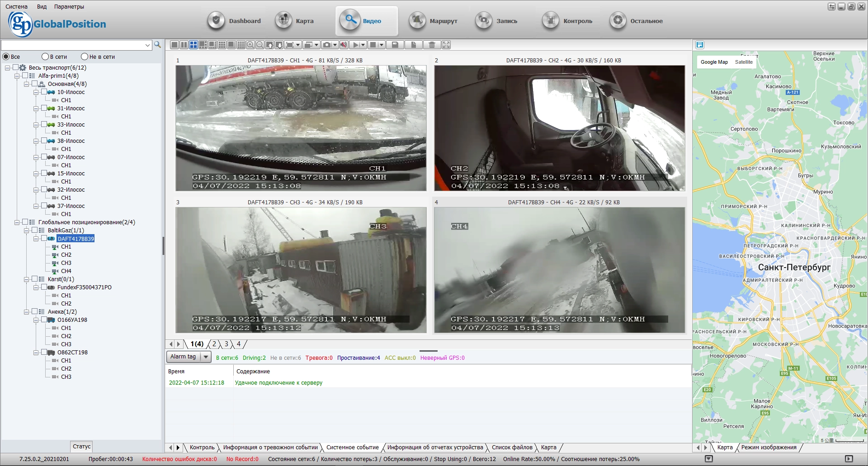Click the snapshot camera icon

(x=327, y=45)
